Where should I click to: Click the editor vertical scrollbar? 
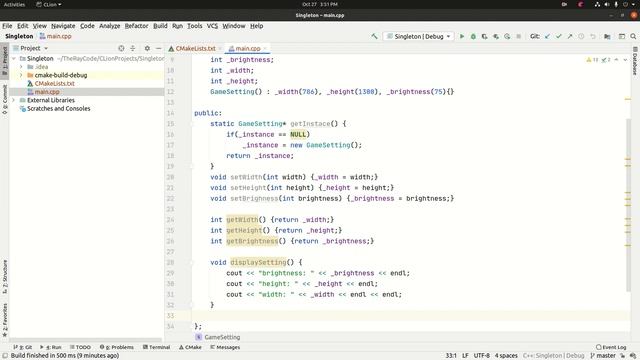click(x=628, y=204)
